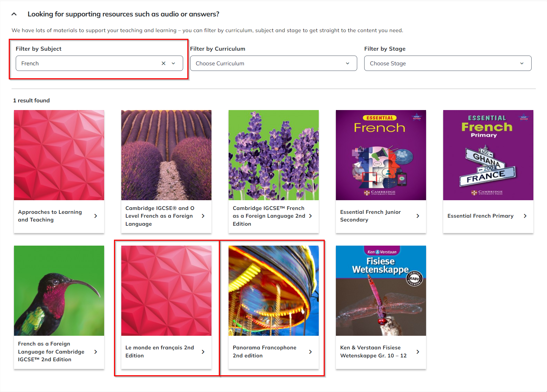Image resolution: width=547 pixels, height=392 pixels.
Task: Open Essential French Primary arrow
Action: tap(525, 216)
